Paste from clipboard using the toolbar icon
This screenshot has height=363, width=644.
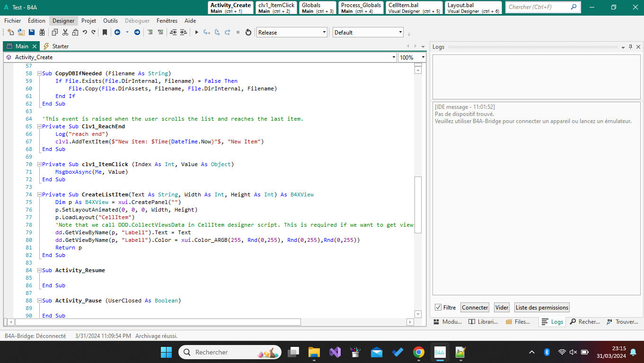click(75, 32)
